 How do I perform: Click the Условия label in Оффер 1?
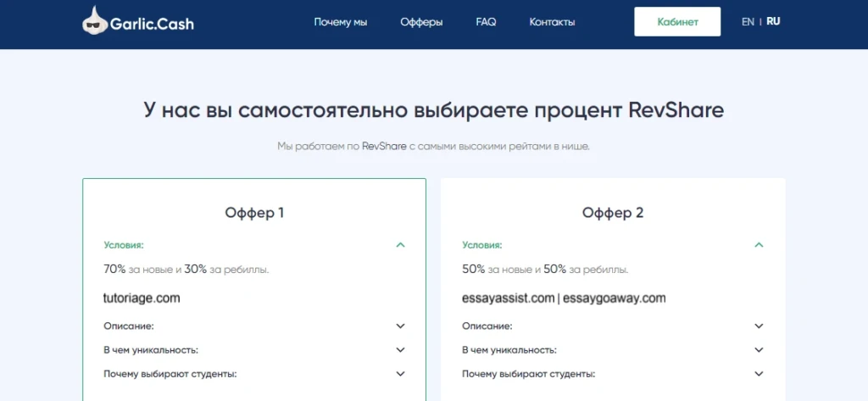[124, 245]
